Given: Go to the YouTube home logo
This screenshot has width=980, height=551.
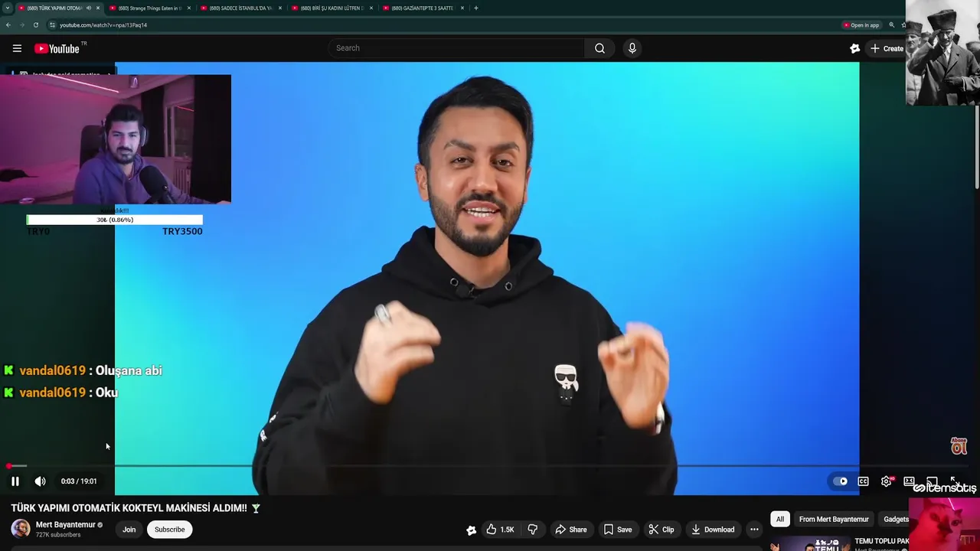Looking at the screenshot, I should click(57, 48).
